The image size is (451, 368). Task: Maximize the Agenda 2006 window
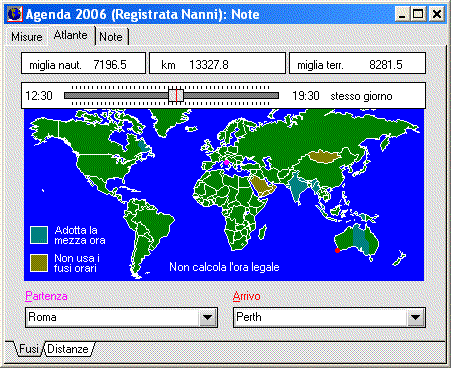418,14
